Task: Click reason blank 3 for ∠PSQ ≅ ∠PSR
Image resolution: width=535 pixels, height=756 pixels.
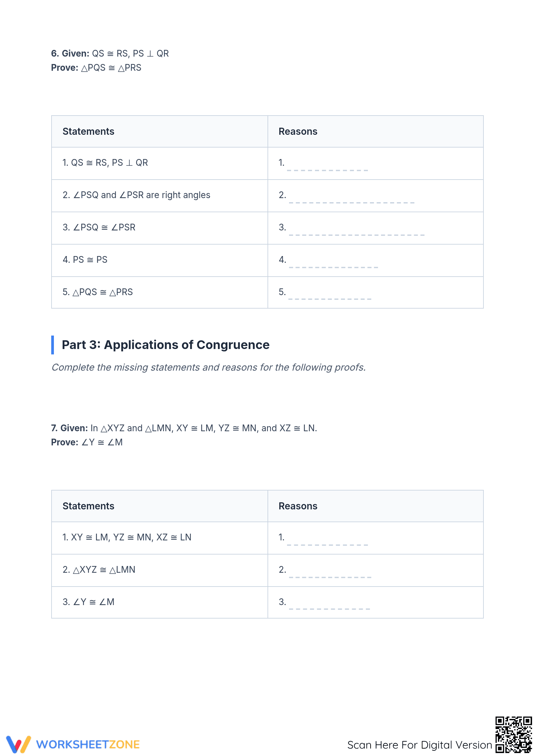Action: tap(356, 232)
